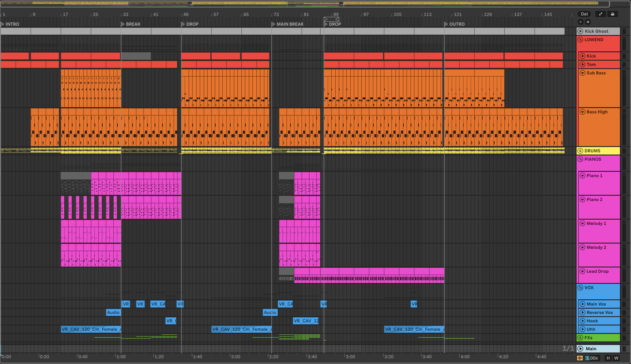Click the 1.00x playback speed field
The image size is (631, 364).
[x=592, y=358]
